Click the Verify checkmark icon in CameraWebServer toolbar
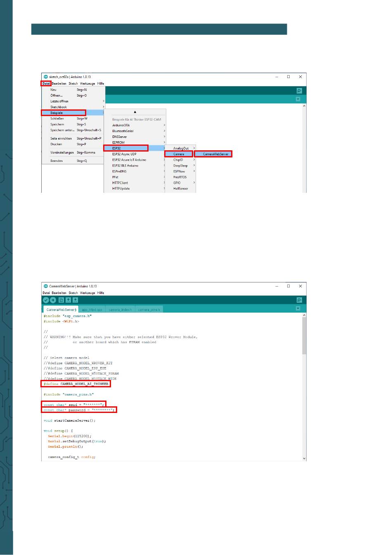The image size is (392, 555). coord(46,300)
